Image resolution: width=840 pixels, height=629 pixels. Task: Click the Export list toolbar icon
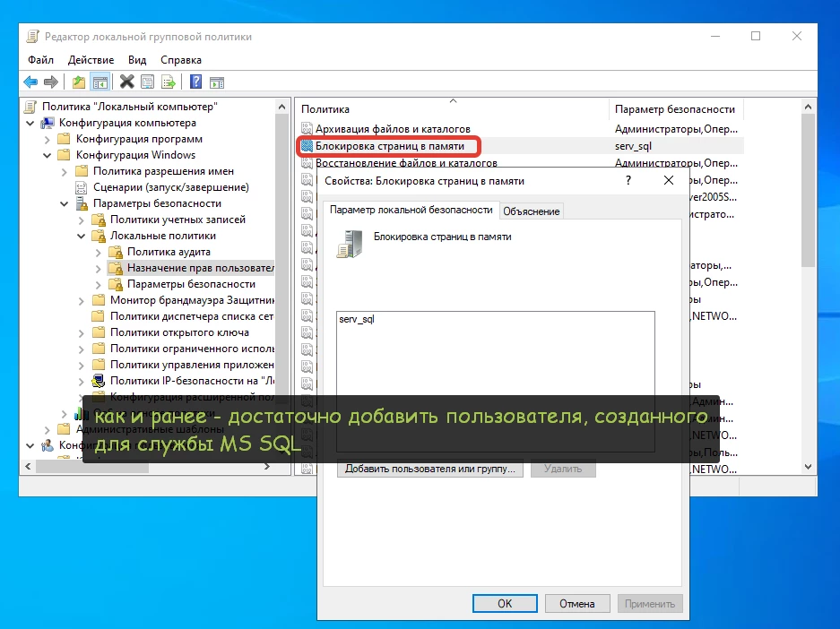pyautogui.click(x=168, y=82)
